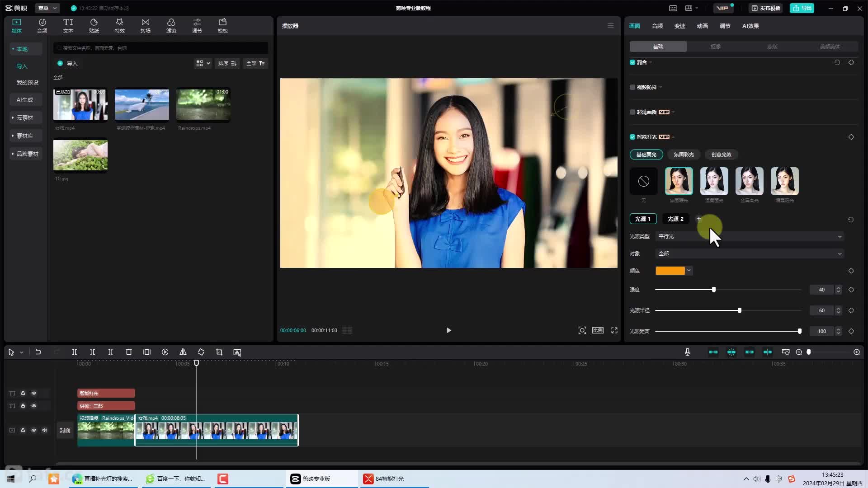Click the player screenshot focus icon

(582, 330)
